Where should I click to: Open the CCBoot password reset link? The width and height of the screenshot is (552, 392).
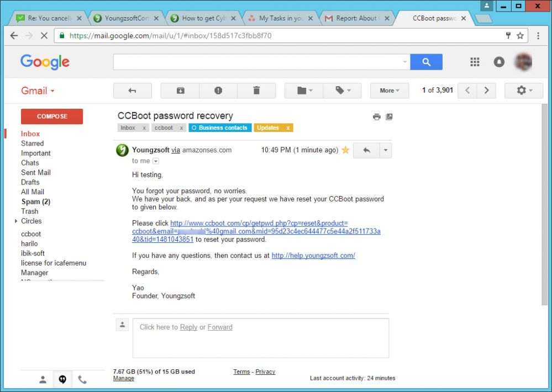(x=256, y=231)
